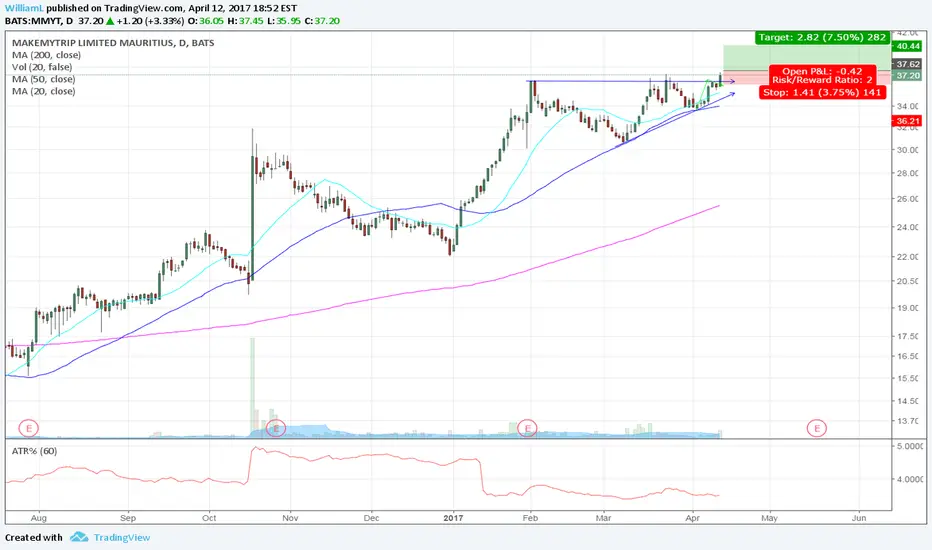Click the Feb label on time axis
Image resolution: width=932 pixels, height=550 pixels.
pos(530,518)
